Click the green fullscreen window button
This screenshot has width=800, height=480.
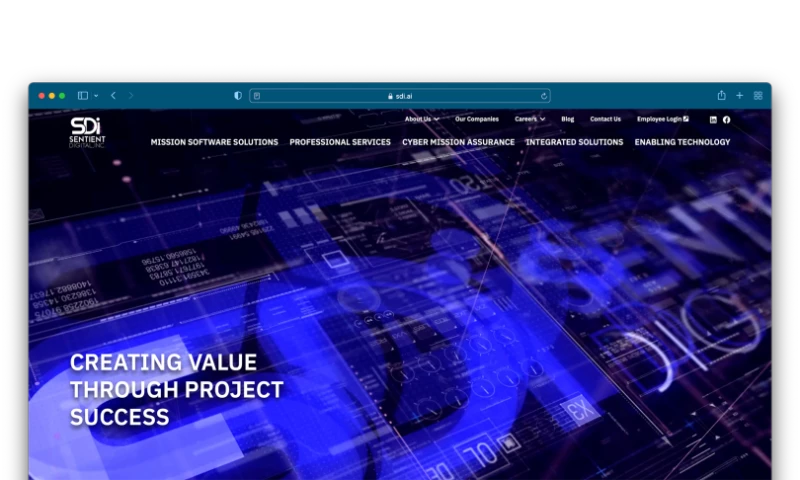tap(62, 96)
